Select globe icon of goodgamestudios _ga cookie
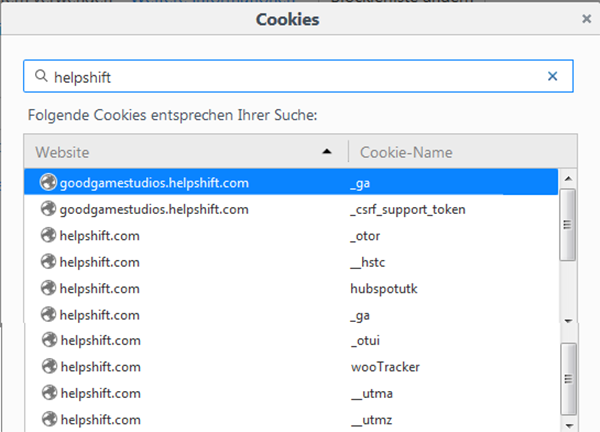Viewport: 600px width, 432px height. 48,182
